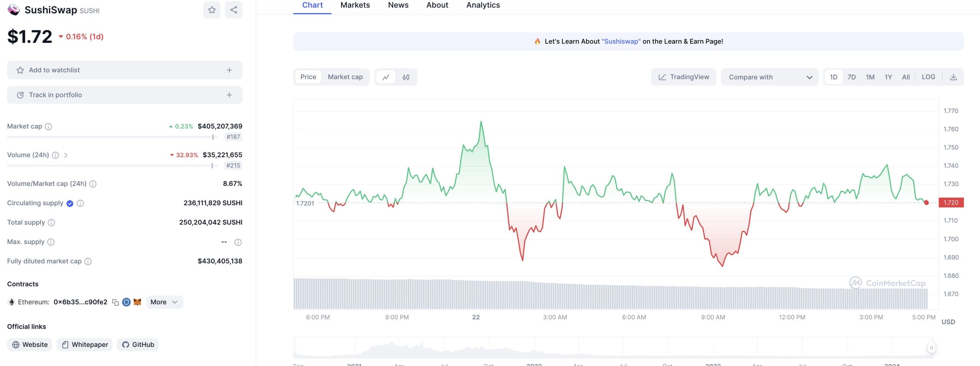Set chart range to 1D
980x366 pixels.
[x=833, y=77]
